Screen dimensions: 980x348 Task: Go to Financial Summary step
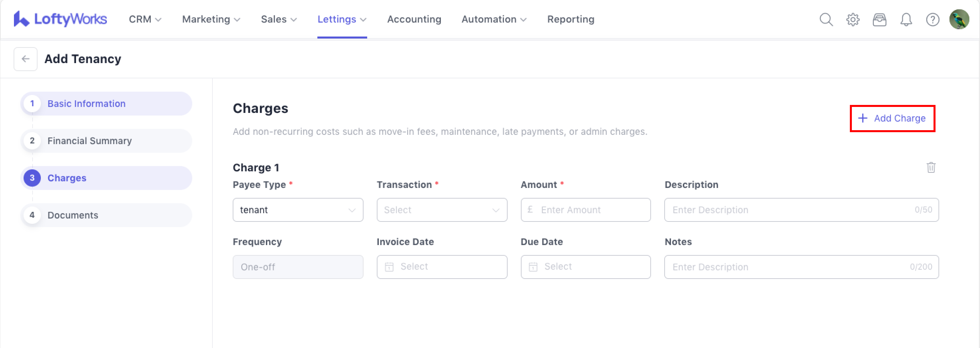click(89, 141)
